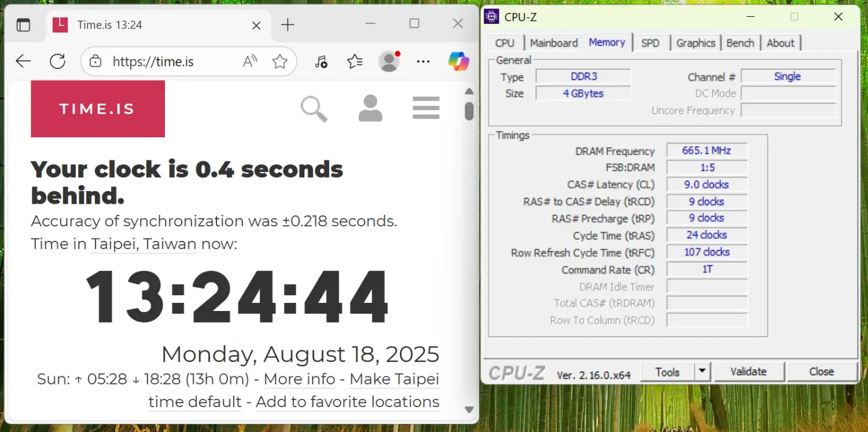Click the Read aloud icon in address bar
This screenshot has width=868, height=432.
(x=250, y=61)
